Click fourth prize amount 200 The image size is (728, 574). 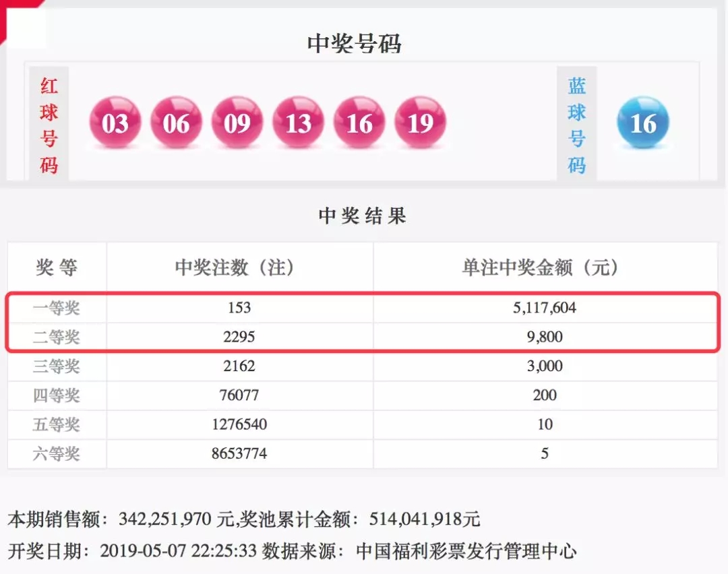tap(545, 395)
